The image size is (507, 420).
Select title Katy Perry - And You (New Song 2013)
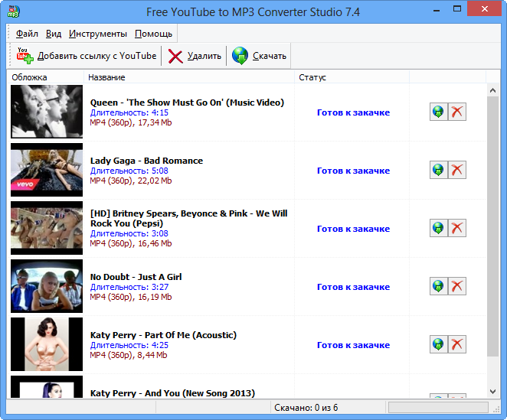point(172,393)
